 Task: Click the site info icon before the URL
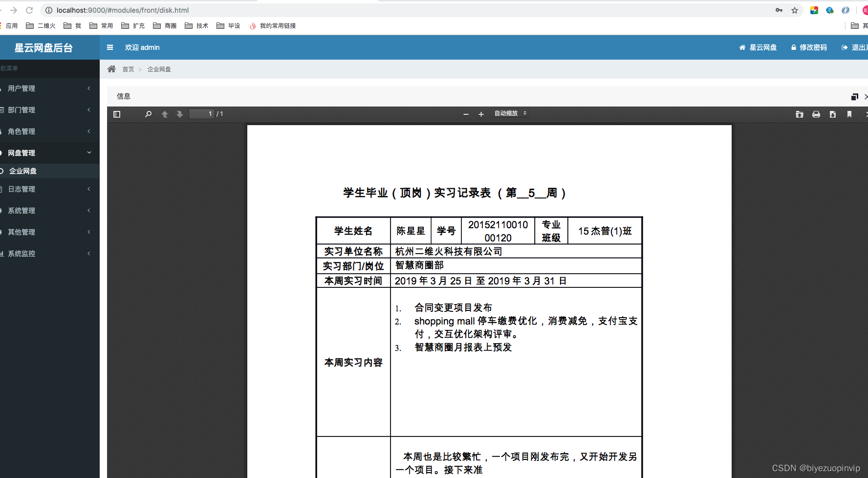49,10
